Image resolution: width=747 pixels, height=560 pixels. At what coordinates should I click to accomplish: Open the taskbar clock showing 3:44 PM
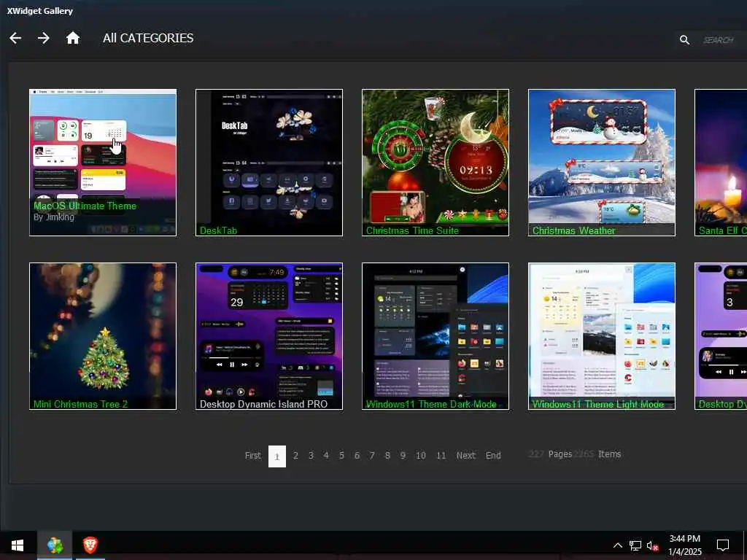coord(684,545)
